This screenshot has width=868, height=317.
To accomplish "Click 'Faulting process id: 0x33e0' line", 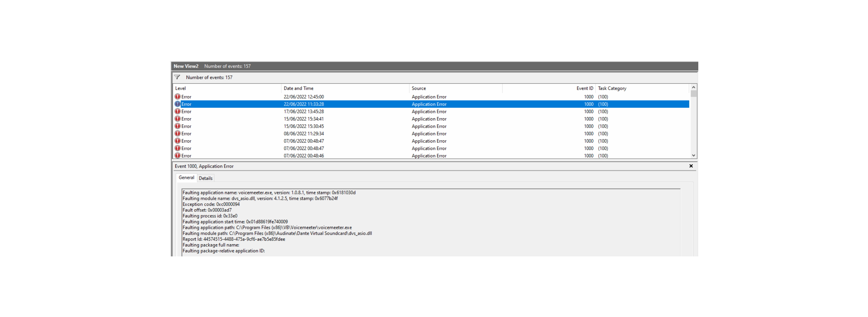I will point(210,216).
